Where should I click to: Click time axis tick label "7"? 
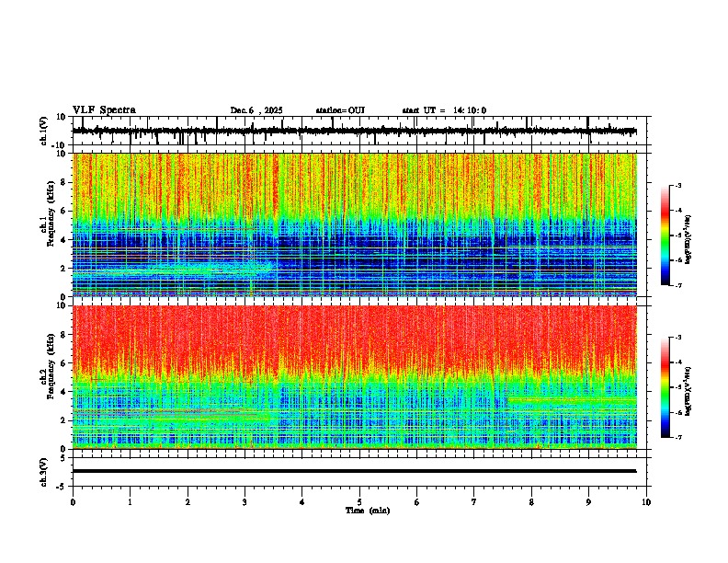point(474,502)
